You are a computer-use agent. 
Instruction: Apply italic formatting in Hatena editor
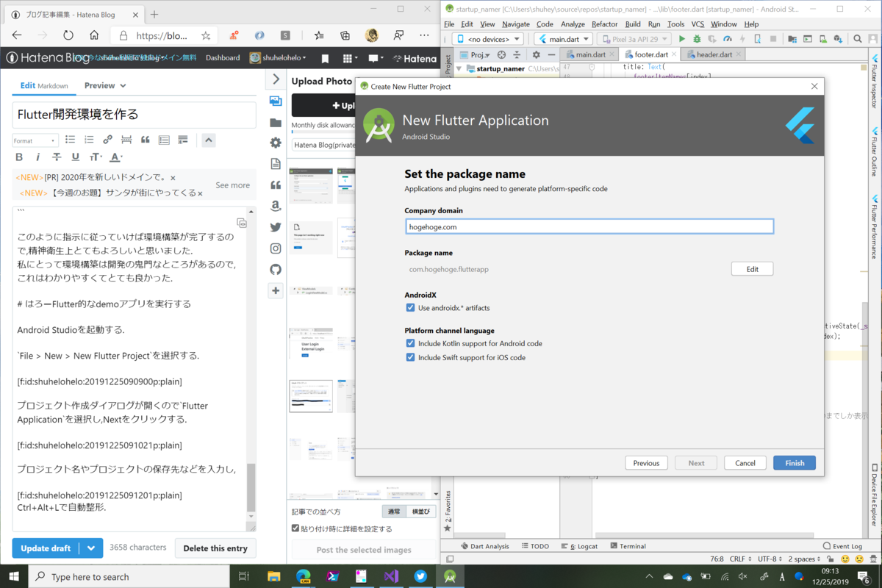coord(38,157)
